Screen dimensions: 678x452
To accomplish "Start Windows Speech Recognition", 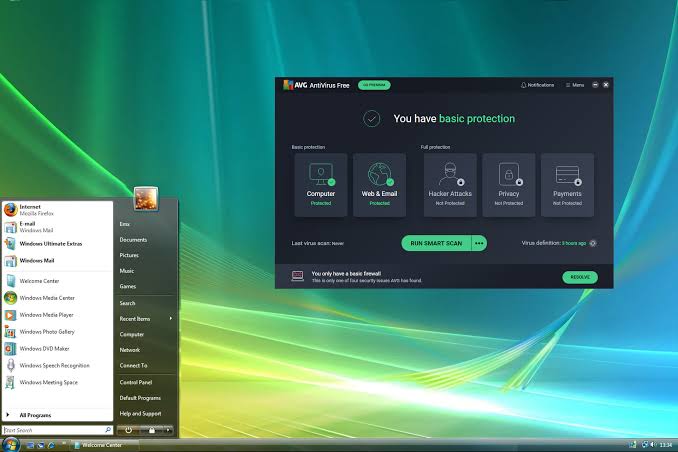I will [57, 365].
